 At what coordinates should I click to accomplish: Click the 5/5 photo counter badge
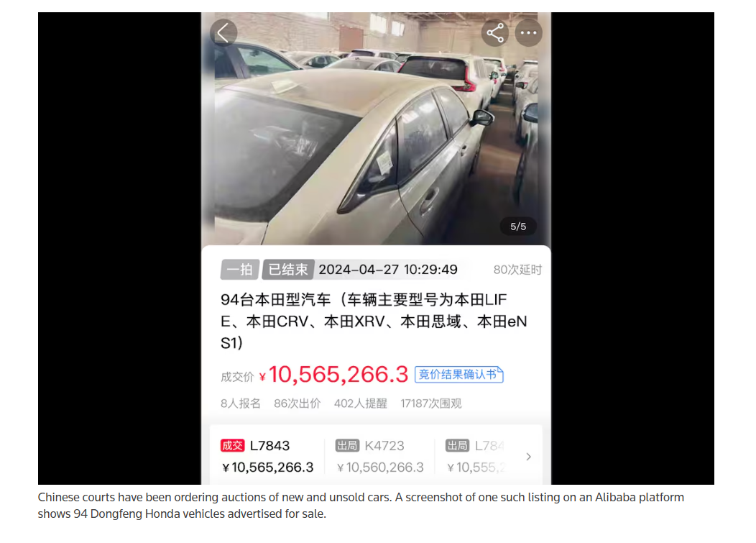(x=518, y=227)
